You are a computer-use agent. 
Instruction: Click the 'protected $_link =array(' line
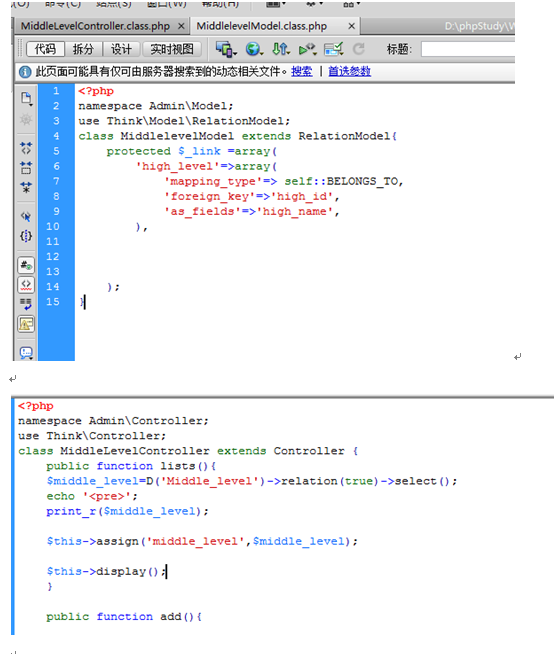pos(191,151)
